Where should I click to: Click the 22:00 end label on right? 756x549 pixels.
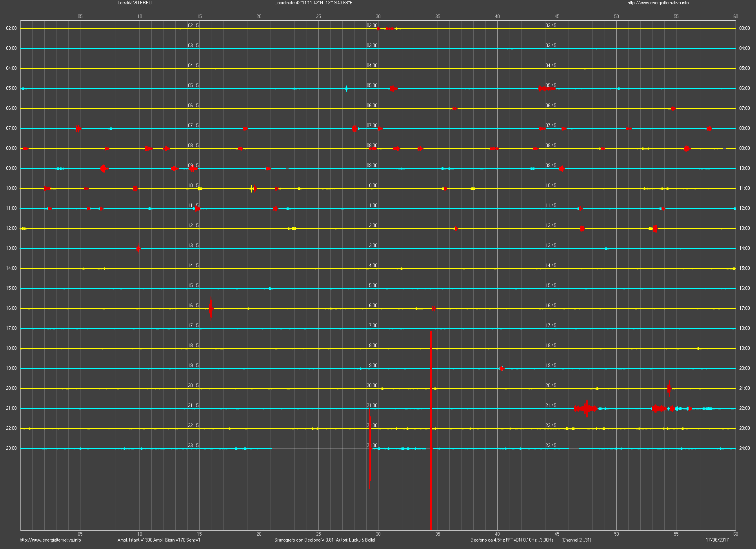point(744,409)
